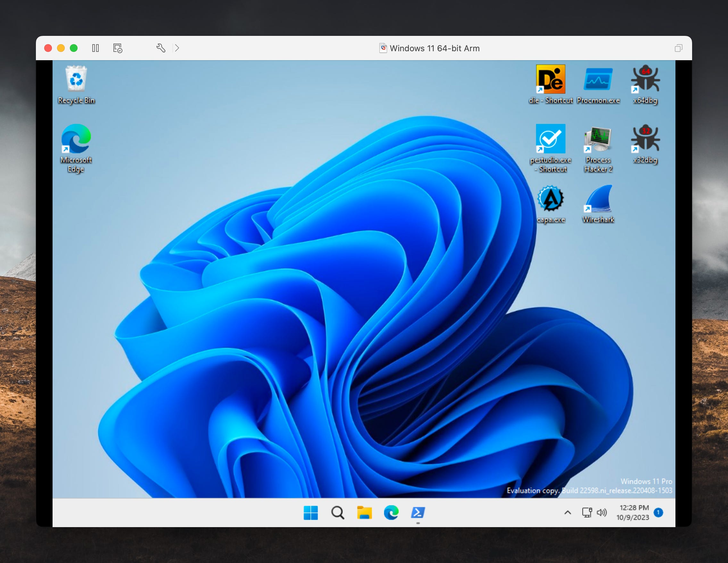Show hidden system tray icons
Image resolution: width=728 pixels, height=563 pixels.
point(567,512)
